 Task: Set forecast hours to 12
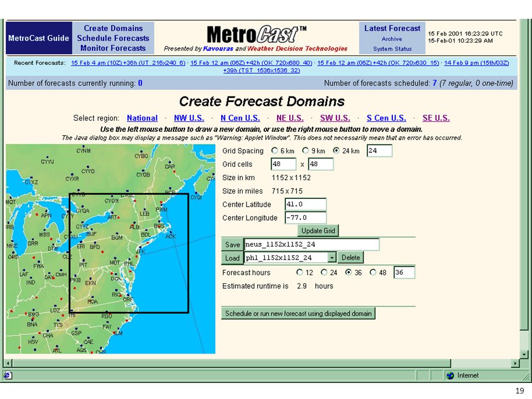(299, 273)
